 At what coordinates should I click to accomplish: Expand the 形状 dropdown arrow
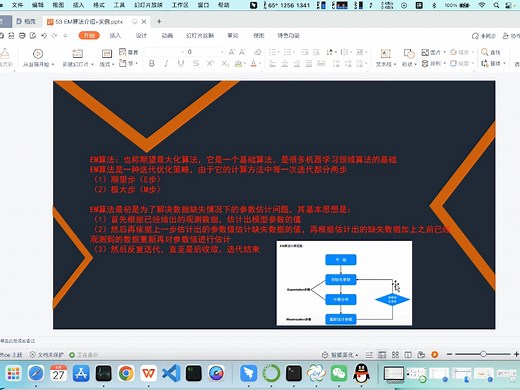[x=416, y=64]
